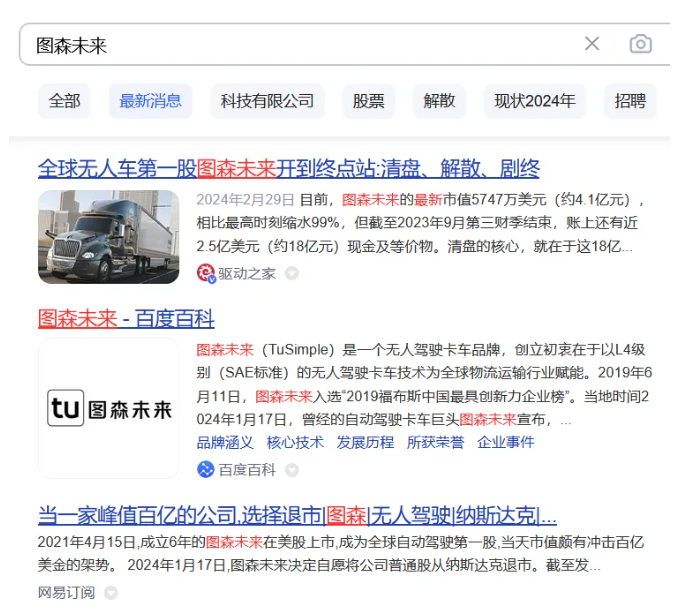Select the 解散 filter tab

pos(439,101)
